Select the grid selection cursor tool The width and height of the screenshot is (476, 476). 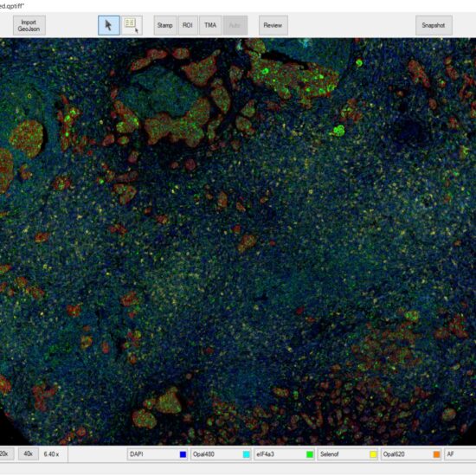[132, 25]
